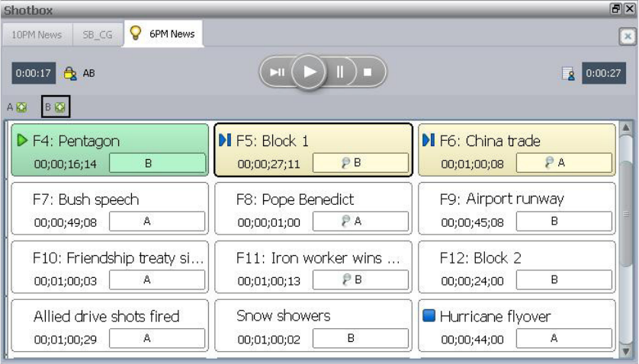The width and height of the screenshot is (639, 364).
Task: Select the F7: Bush speech clip title
Action: point(85,200)
